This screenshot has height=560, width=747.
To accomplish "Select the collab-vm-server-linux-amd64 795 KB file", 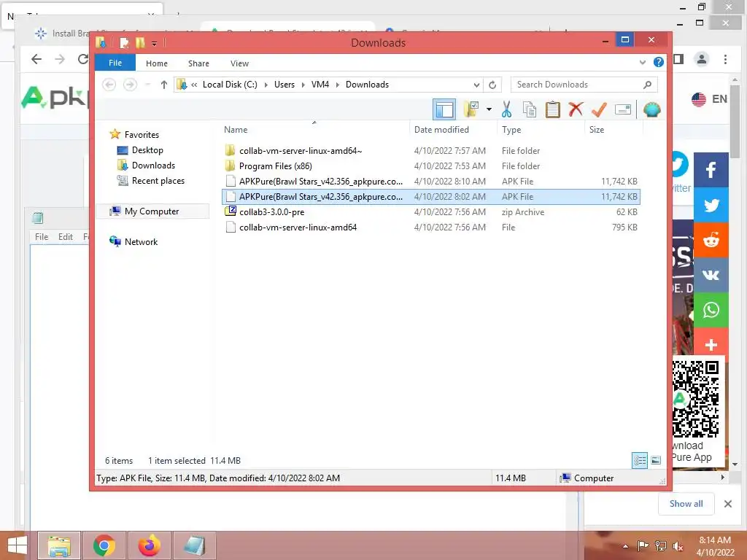I will coord(430,227).
